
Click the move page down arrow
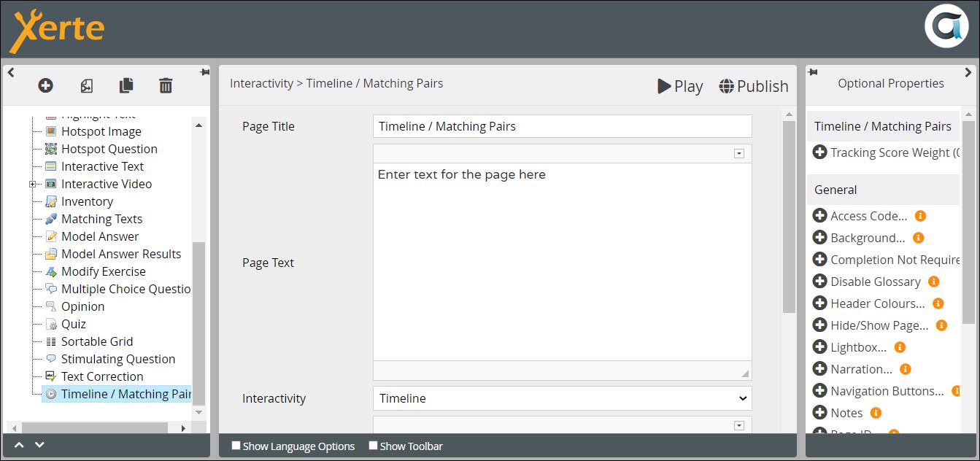(x=40, y=445)
